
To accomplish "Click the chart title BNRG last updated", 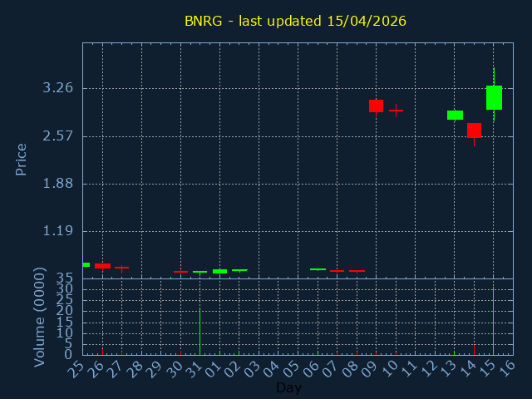I will 295,21.
